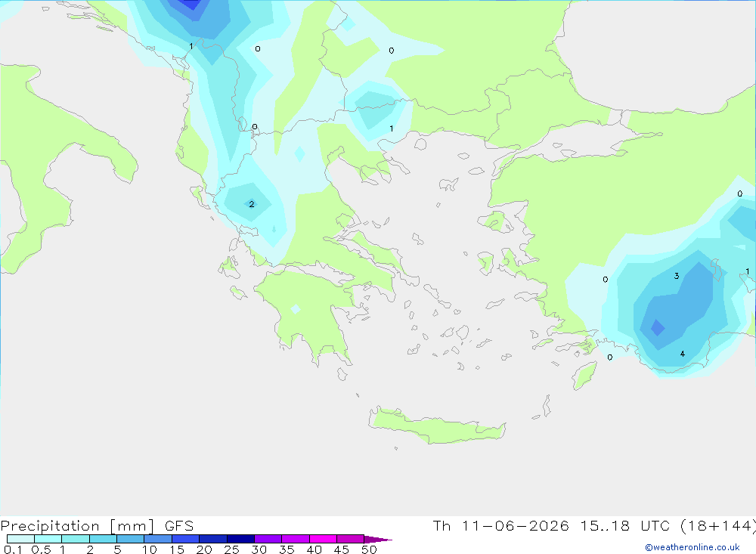Click the island of Crete on map
This screenshot has height=554, width=756.
(x=437, y=426)
